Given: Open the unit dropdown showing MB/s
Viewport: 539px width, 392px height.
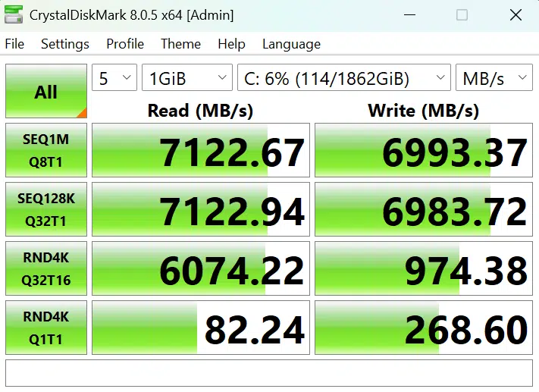Looking at the screenshot, I should tap(494, 77).
